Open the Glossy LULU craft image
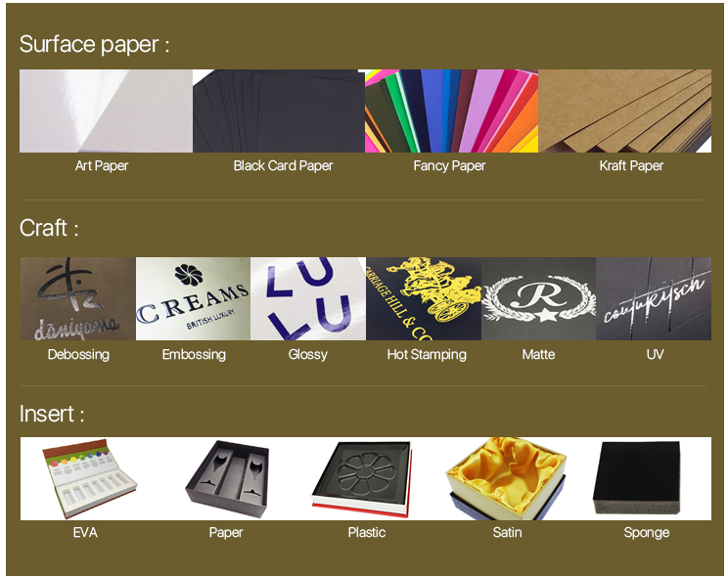The width and height of the screenshot is (728, 577). coord(308,299)
